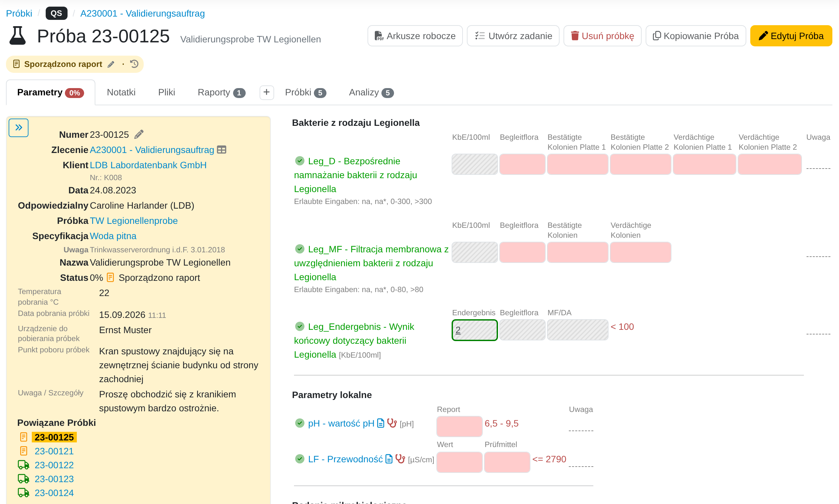The height and width of the screenshot is (504, 839).
Task: Click the QS badge in the breadcrumb
Action: click(x=56, y=13)
